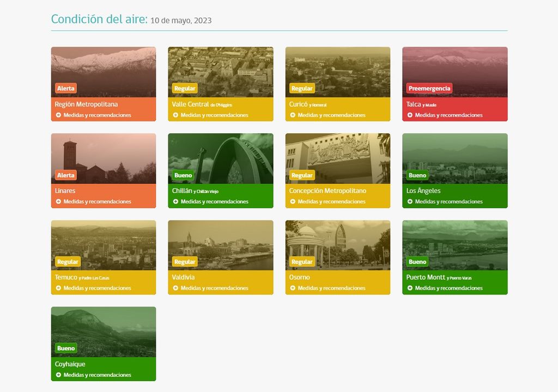Select the Talca y Maule title
This screenshot has height=392, width=558.
(421, 104)
